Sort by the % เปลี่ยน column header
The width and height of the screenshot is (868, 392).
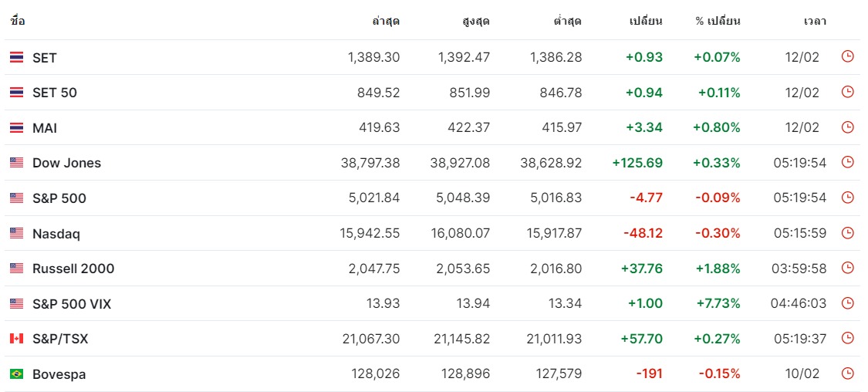(717, 21)
